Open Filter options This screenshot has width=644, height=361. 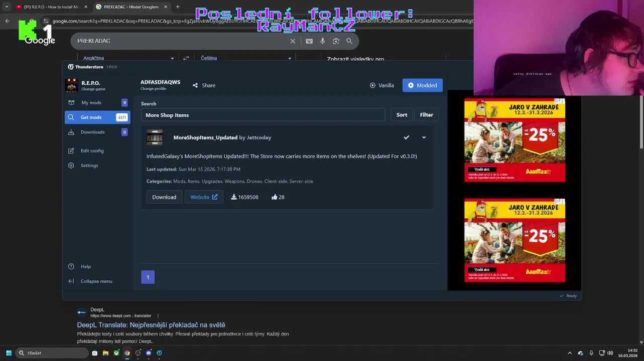426,115
